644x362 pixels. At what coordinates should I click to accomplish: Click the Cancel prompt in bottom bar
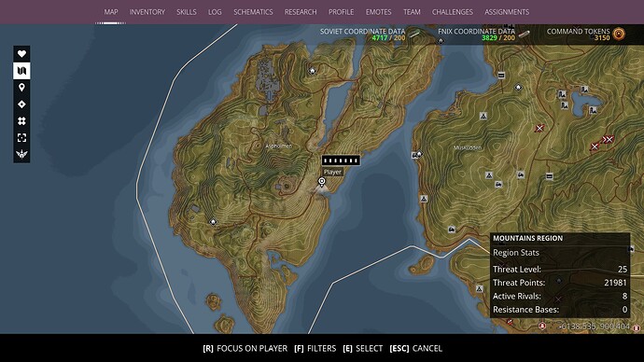415,348
